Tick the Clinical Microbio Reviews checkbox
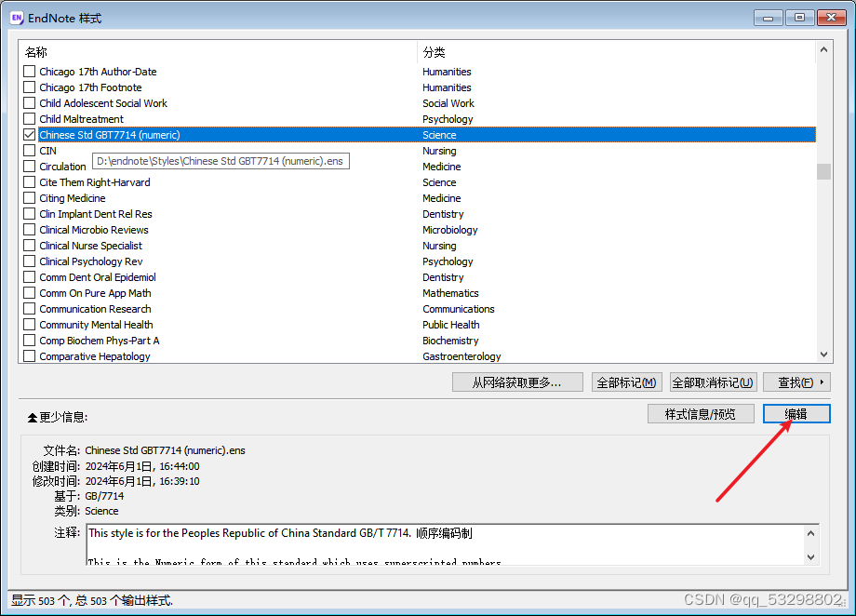The height and width of the screenshot is (616, 856). [x=30, y=230]
